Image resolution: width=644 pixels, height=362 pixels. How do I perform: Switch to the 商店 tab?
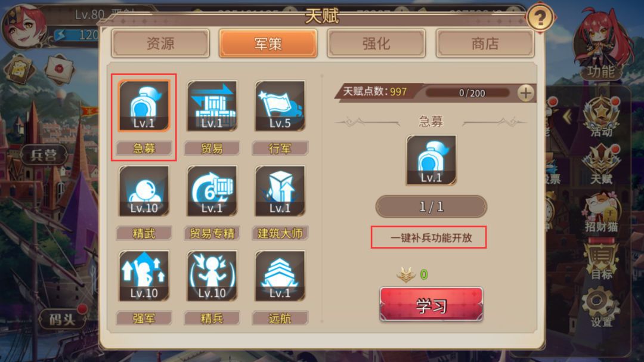[x=485, y=43]
